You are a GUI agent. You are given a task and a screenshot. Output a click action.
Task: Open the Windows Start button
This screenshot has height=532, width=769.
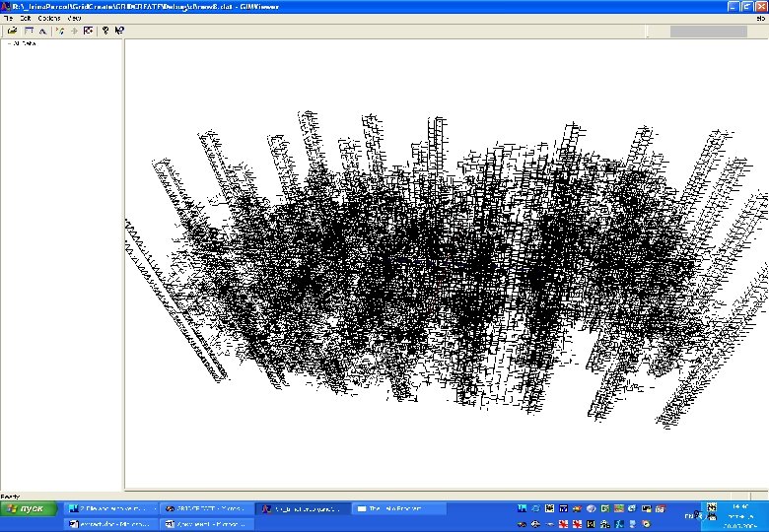29,508
